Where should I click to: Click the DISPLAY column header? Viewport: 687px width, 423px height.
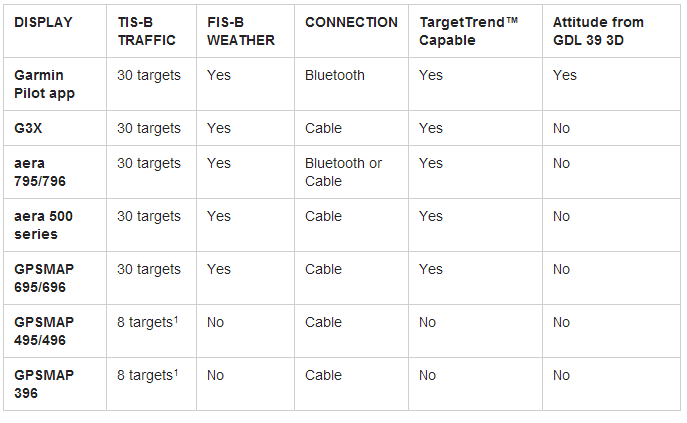(x=43, y=22)
